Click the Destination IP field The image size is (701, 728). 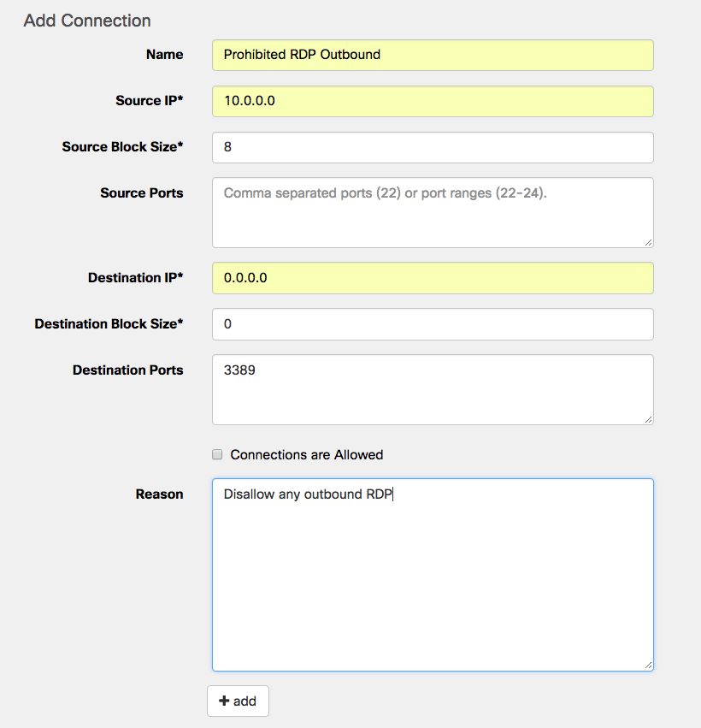(433, 278)
